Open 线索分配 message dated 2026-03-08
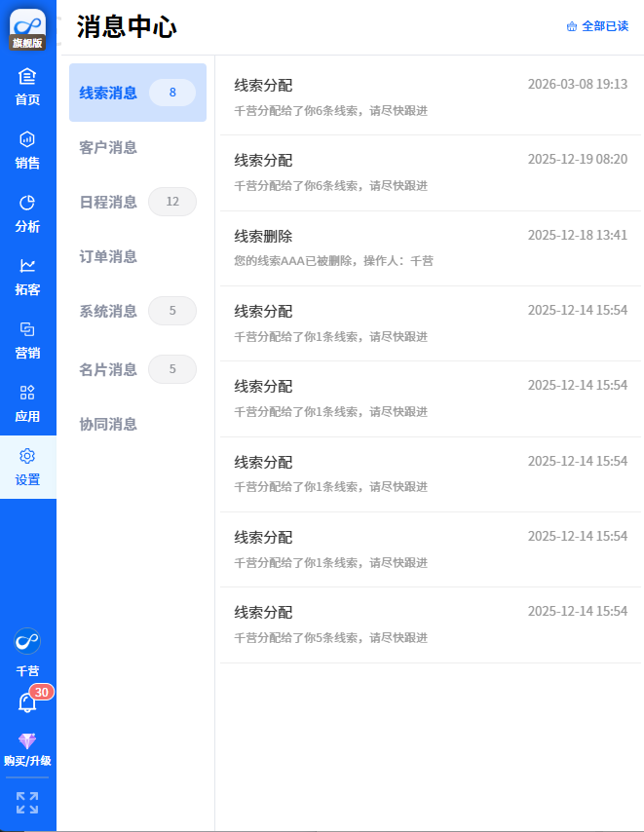 (430, 96)
